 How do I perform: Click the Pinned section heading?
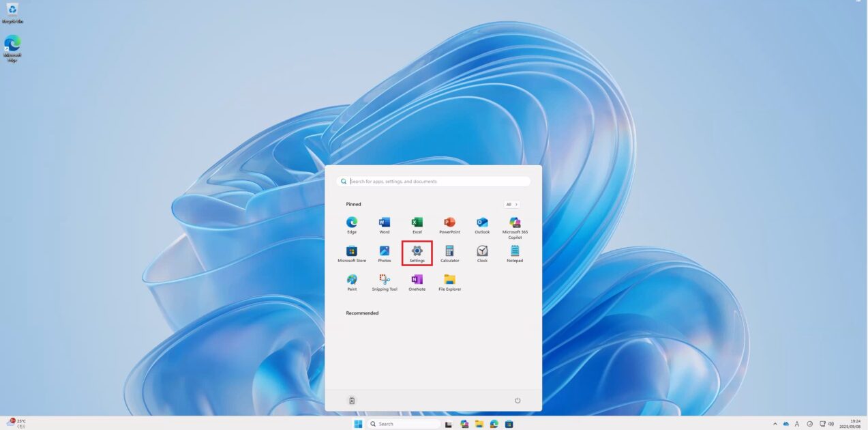pyautogui.click(x=353, y=204)
